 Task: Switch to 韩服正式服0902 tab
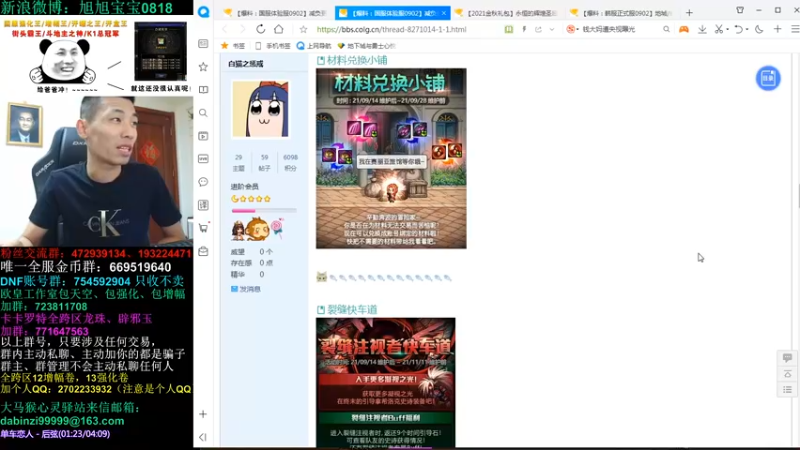tap(622, 13)
